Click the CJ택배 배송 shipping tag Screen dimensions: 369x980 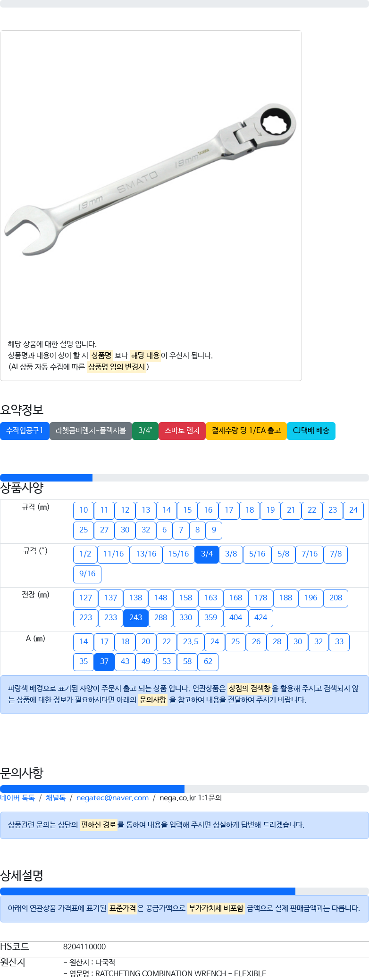coord(311,431)
